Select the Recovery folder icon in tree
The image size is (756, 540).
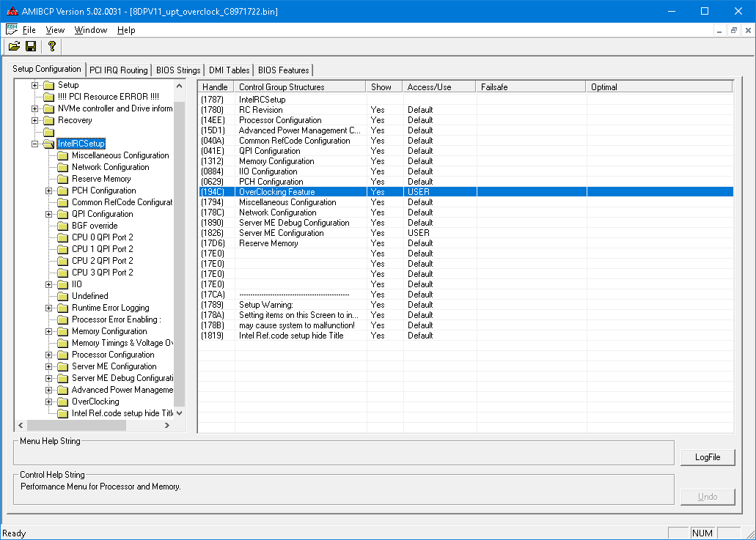(48, 120)
